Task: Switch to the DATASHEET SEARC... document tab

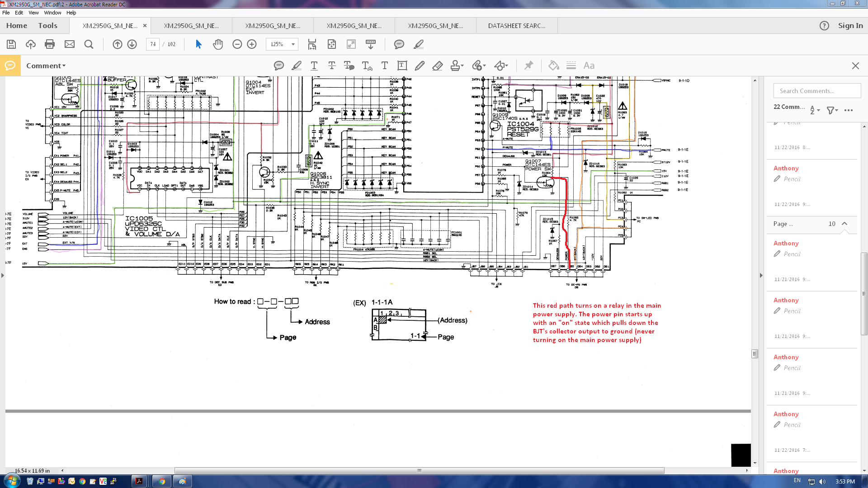Action: click(517, 26)
